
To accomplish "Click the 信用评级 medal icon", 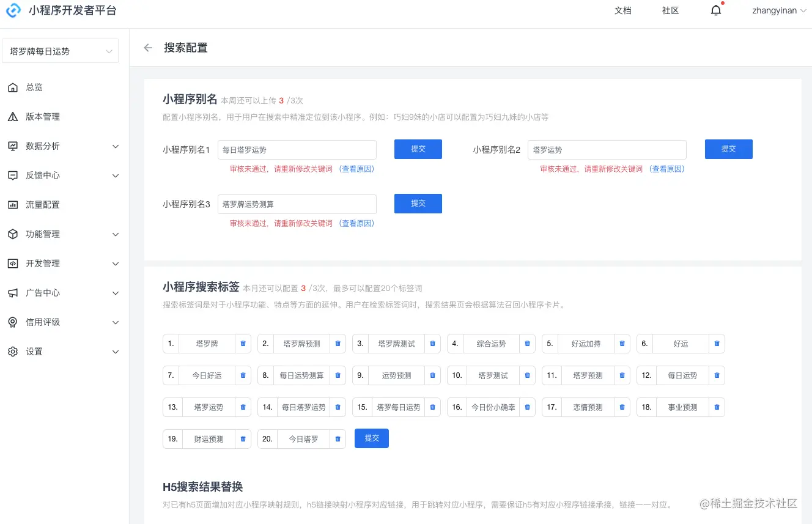I will point(13,322).
